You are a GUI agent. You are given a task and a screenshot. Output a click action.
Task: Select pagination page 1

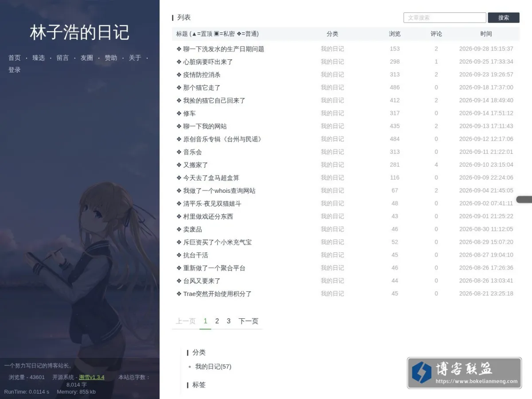coord(205,321)
